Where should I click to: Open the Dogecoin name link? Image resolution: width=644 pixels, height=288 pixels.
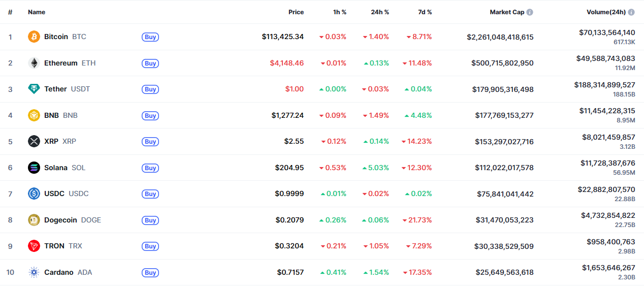[60, 220]
